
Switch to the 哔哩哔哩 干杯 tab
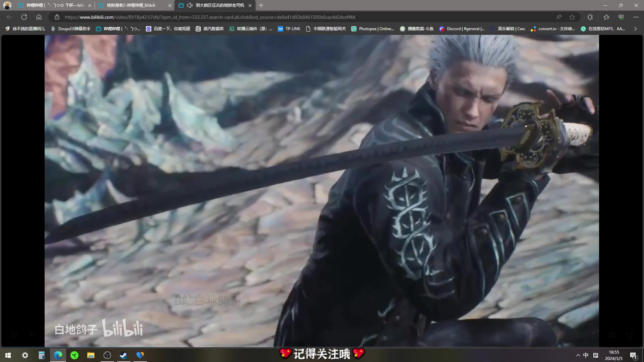(54, 5)
